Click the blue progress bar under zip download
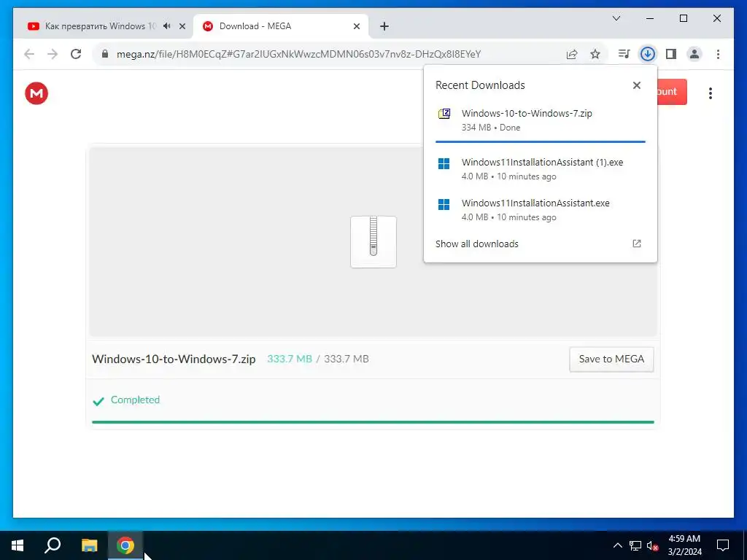Screen dimensions: 747x560 click(x=541, y=141)
